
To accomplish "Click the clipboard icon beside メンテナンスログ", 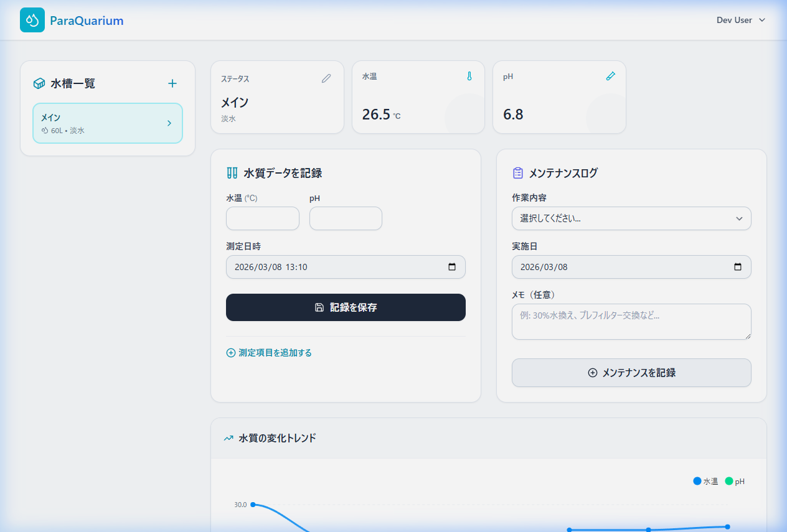I will click(x=517, y=173).
